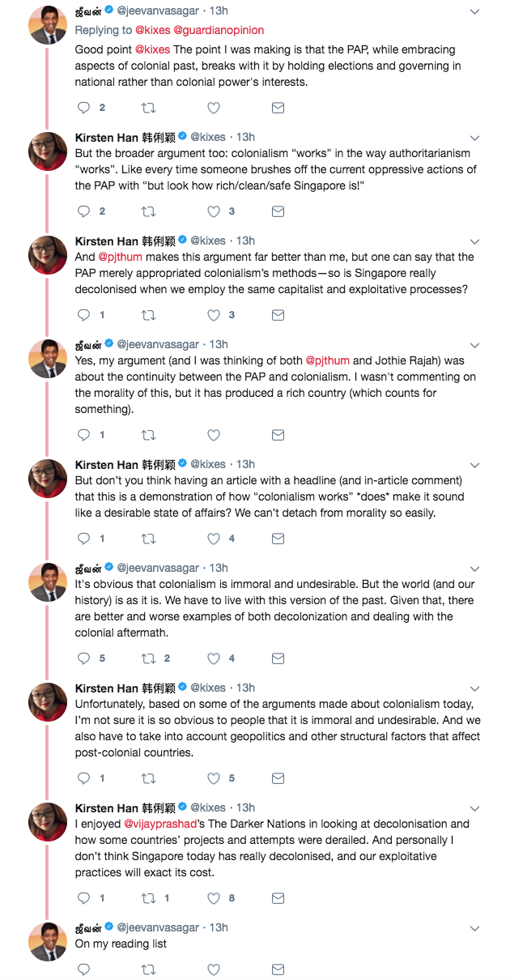Screen dimensions: 510x980
Task: Open the @kixes mention after 'Good point'
Action: [x=151, y=49]
